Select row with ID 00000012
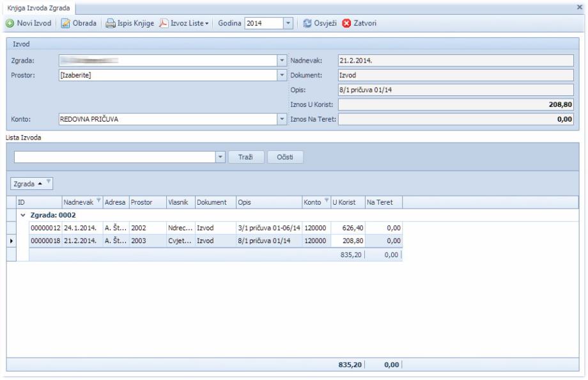588x380 pixels. coord(46,228)
